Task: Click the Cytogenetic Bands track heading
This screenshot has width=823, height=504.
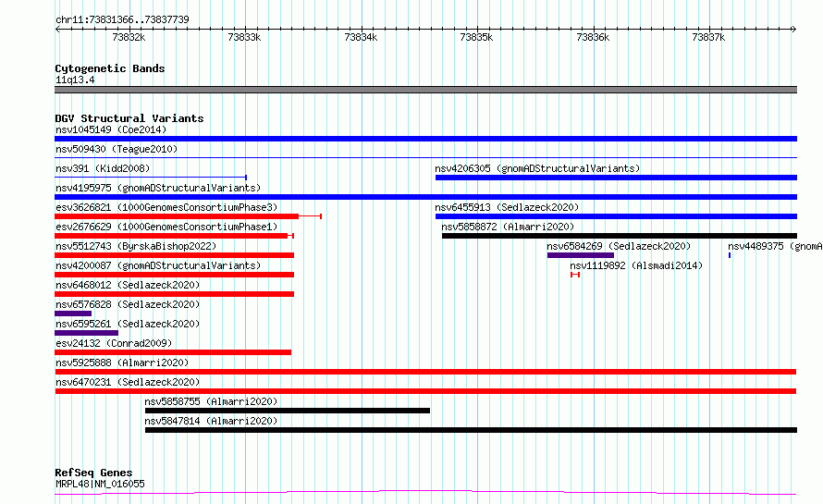Action: click(x=110, y=68)
